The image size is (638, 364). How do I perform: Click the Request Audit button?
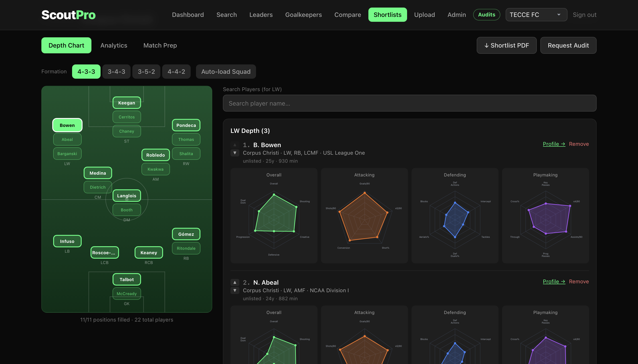(568, 45)
